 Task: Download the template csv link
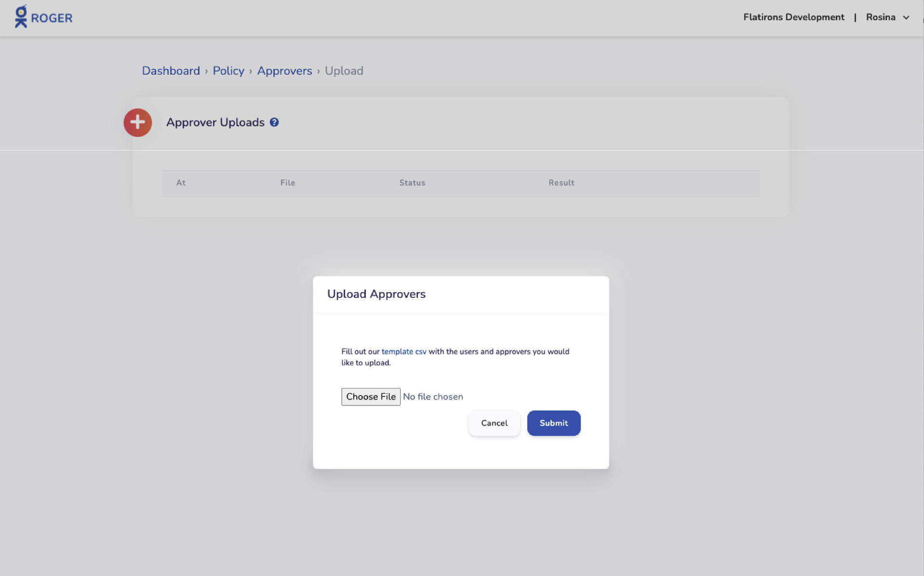[x=404, y=351]
